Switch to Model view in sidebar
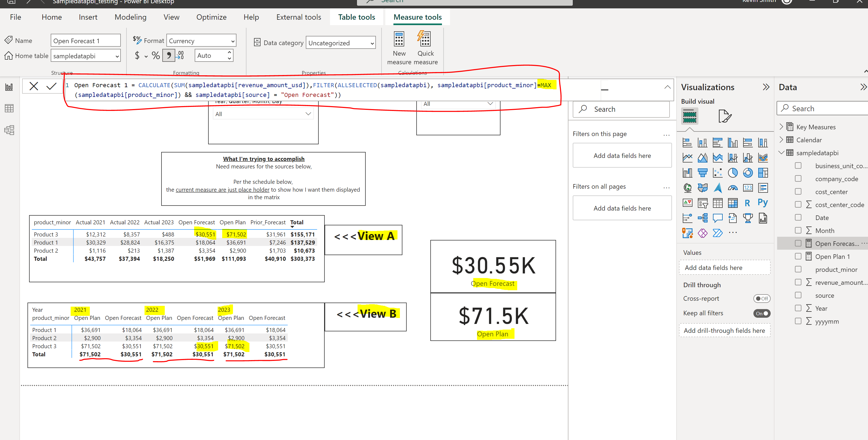 9,130
